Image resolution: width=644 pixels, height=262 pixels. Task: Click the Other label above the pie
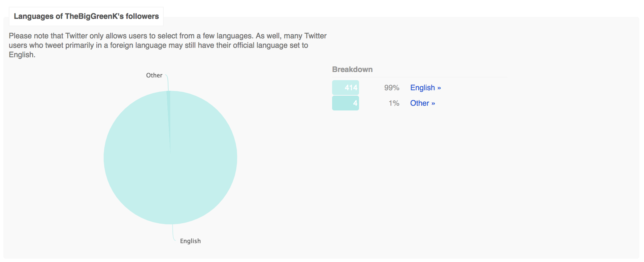[x=154, y=75]
